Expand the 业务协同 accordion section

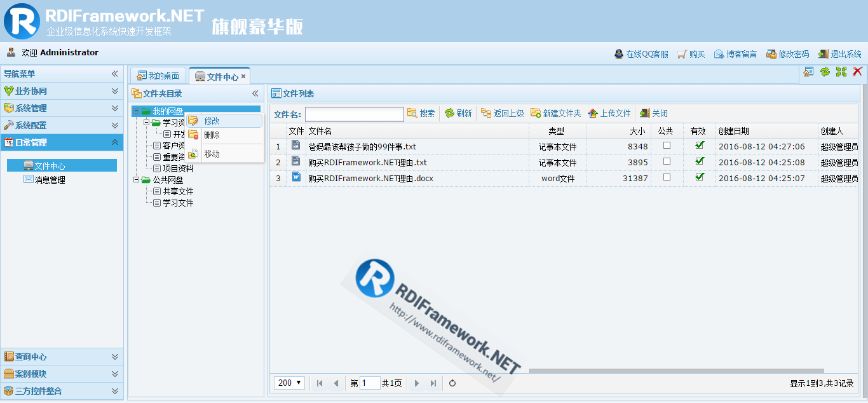pos(115,91)
